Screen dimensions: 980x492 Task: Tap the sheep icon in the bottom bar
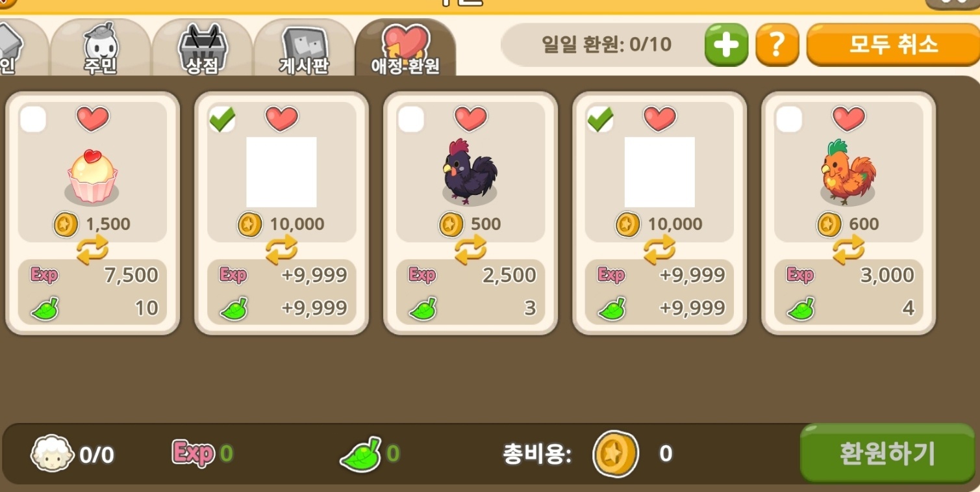[x=52, y=454]
